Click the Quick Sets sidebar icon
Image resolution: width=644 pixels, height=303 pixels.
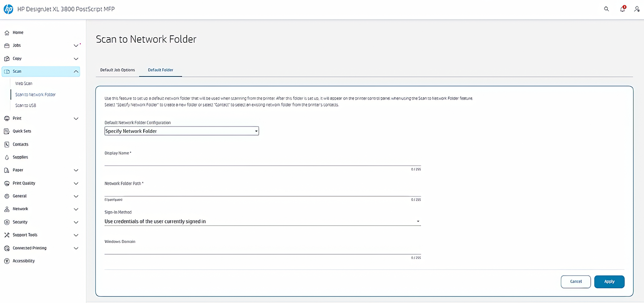7,131
